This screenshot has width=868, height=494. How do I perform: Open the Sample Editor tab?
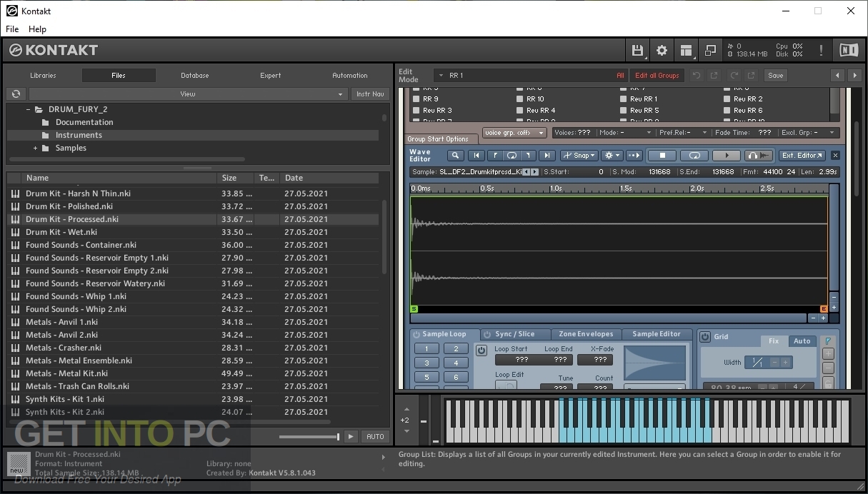point(657,334)
